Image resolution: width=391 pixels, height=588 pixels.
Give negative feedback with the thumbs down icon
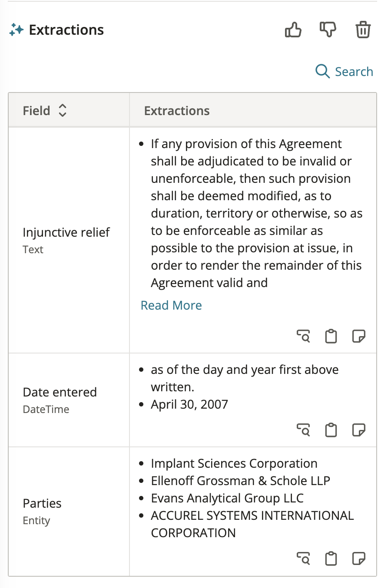click(328, 30)
